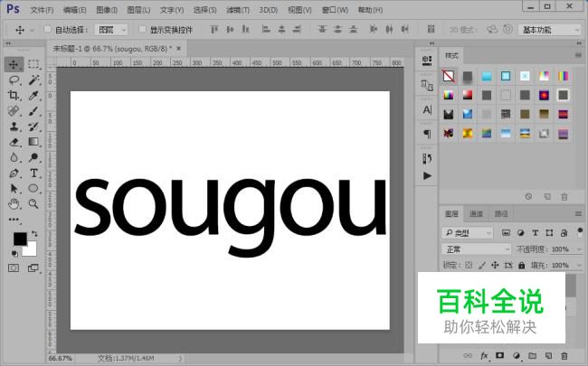This screenshot has width=588, height=366.
Task: Select the Blur tool
Action: pyautogui.click(x=14, y=157)
